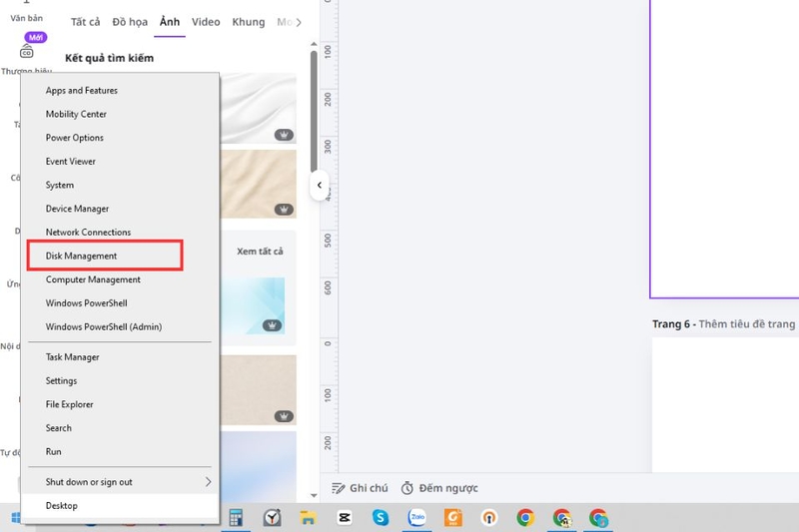799x532 pixels.
Task: Select the white silk fabric photo
Action: pyautogui.click(x=259, y=109)
